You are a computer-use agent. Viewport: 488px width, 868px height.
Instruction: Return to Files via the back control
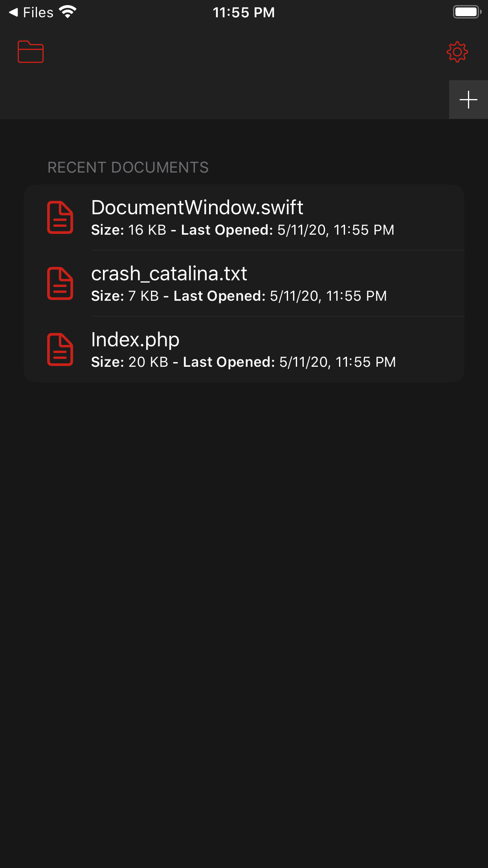31,12
